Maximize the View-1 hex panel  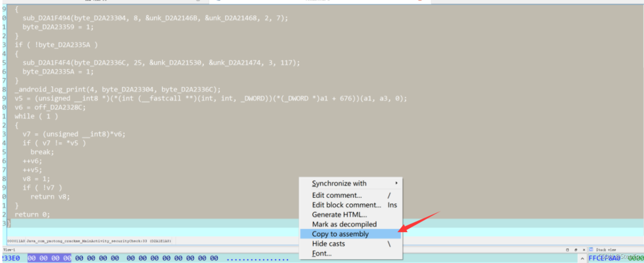pos(567,250)
